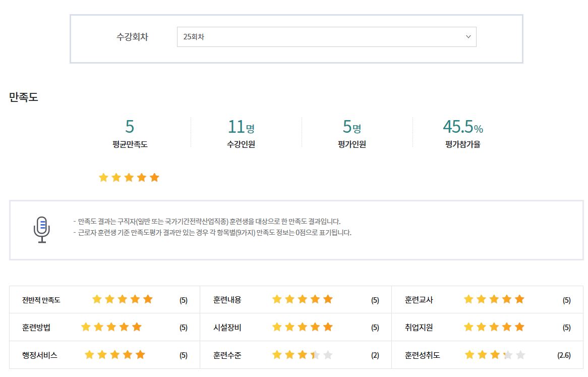Click the 훈련내용 star rating
The height and width of the screenshot is (377, 588).
coord(303,299)
